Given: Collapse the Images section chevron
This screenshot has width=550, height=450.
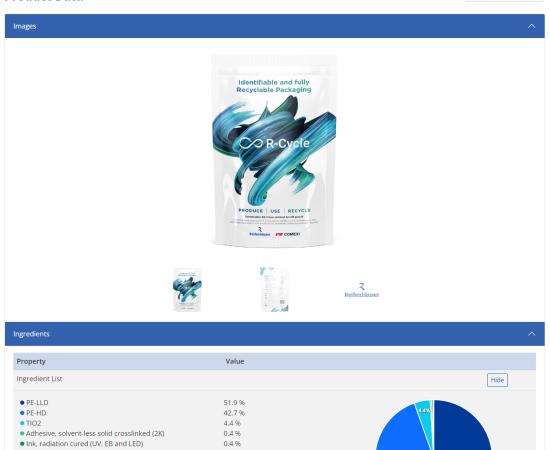Looking at the screenshot, I should pyautogui.click(x=531, y=26).
